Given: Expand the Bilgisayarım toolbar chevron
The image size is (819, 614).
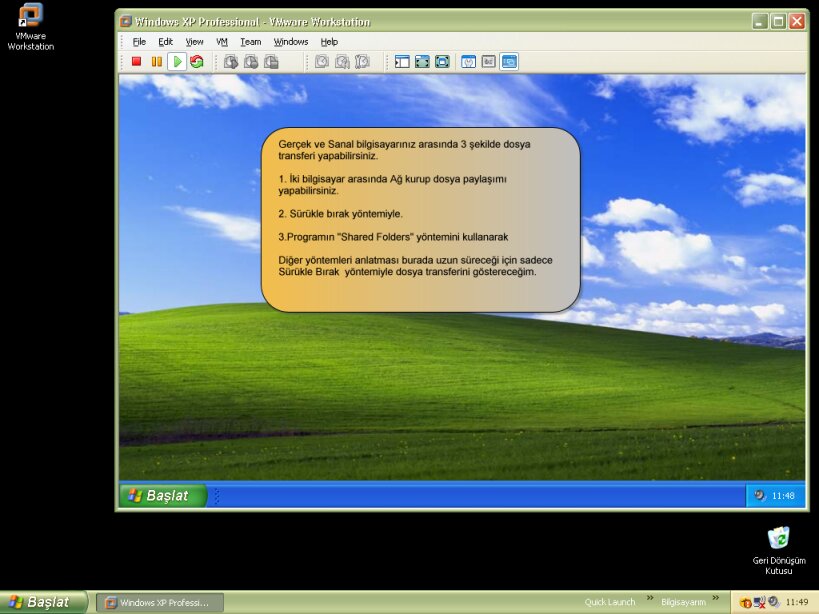Looking at the screenshot, I should [x=716, y=598].
